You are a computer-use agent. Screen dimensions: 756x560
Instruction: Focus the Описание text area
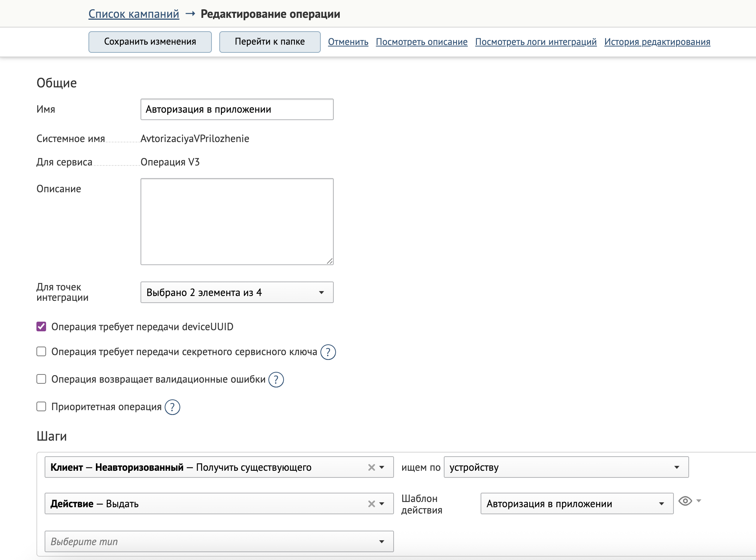point(237,222)
